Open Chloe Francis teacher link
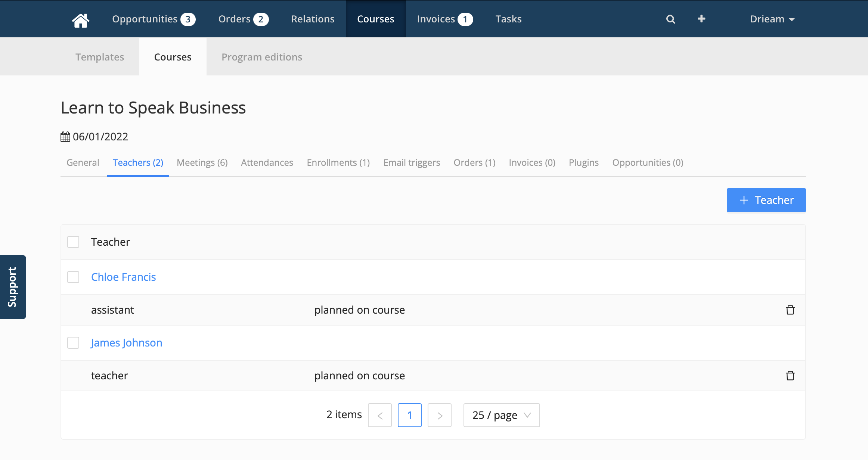868x460 pixels. tap(124, 277)
